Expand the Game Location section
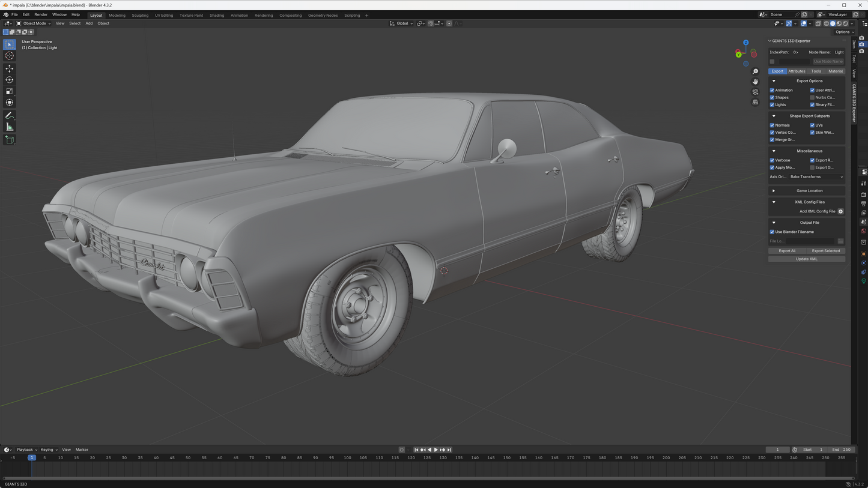 [774, 191]
